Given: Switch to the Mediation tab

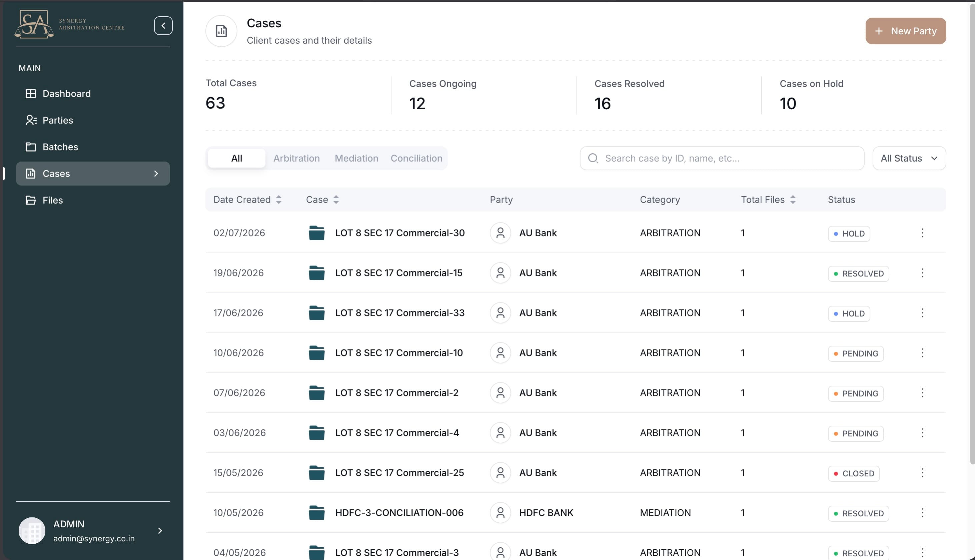Looking at the screenshot, I should (356, 158).
